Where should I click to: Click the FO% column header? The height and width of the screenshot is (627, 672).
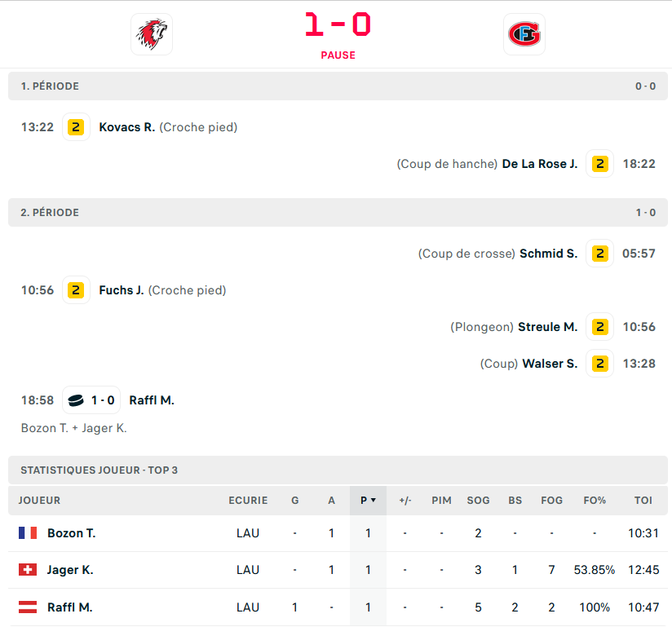595,501
